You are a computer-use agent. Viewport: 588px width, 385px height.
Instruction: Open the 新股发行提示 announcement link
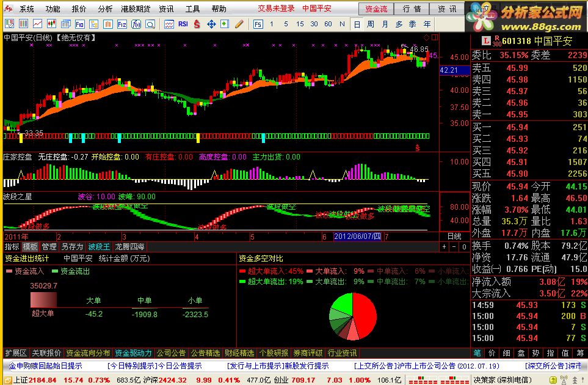point(278,366)
